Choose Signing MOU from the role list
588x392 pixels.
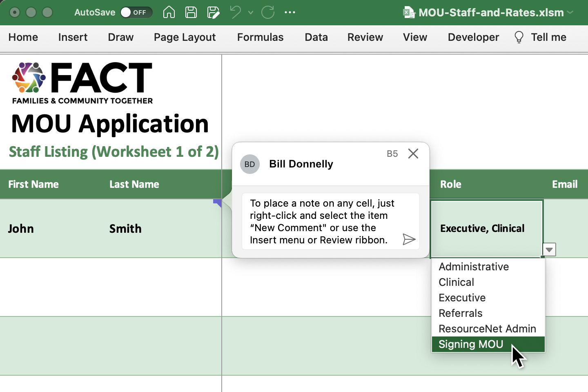pos(488,344)
